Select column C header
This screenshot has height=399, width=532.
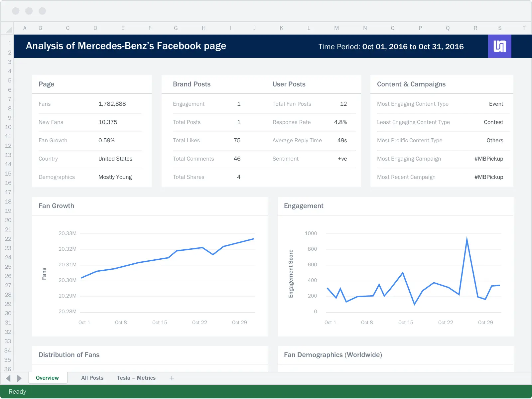67,28
